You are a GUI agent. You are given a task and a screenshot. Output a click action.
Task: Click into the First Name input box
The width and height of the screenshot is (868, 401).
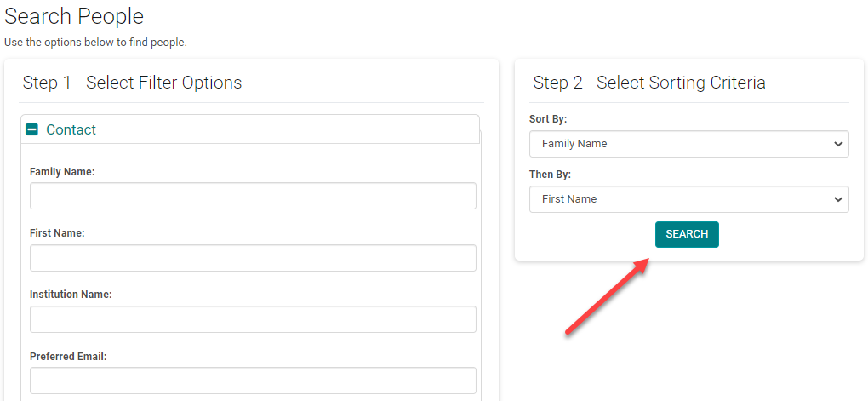click(x=253, y=258)
